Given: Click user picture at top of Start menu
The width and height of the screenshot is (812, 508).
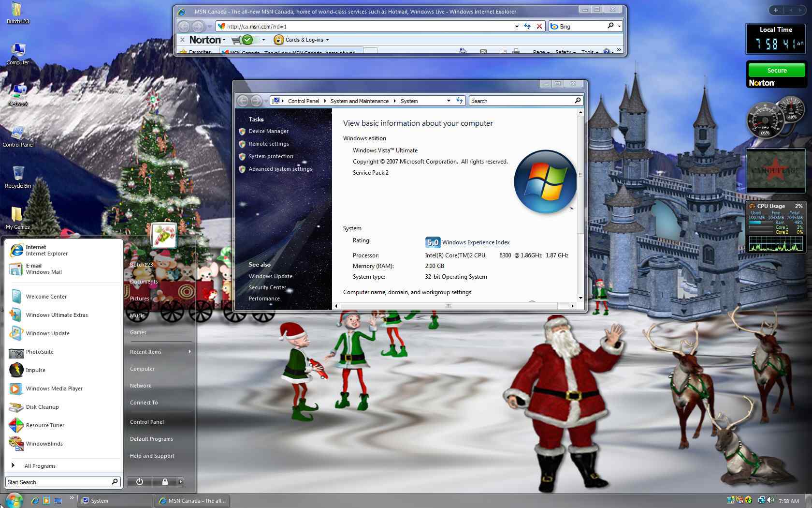Looking at the screenshot, I should click(x=163, y=236).
